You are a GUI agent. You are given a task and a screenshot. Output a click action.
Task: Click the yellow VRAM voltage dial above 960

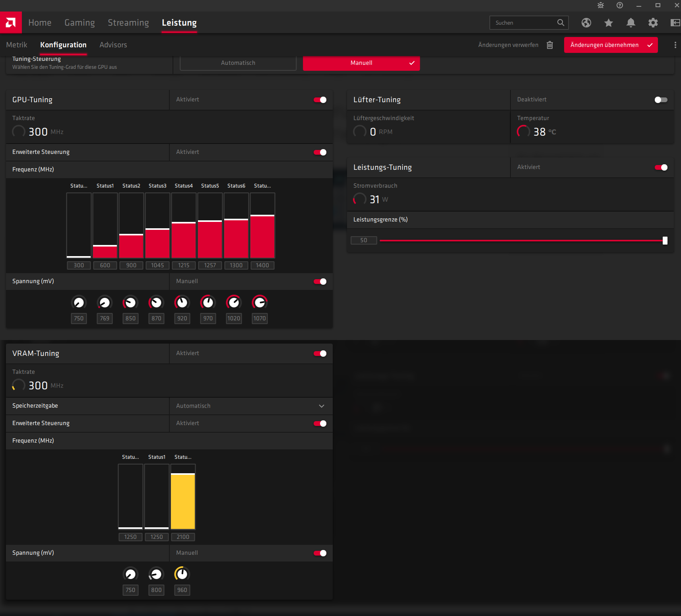tap(182, 574)
